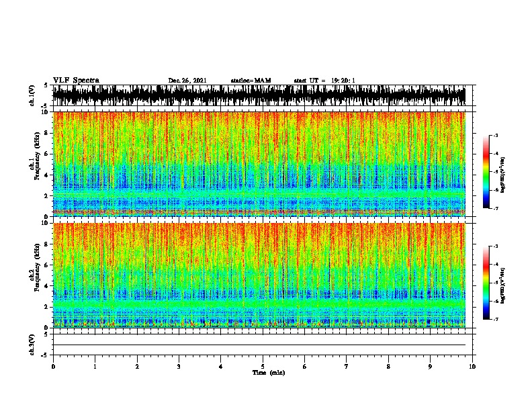Click the 'ch.3(V)' axis label
The height and width of the screenshot is (411, 532).
(32, 345)
